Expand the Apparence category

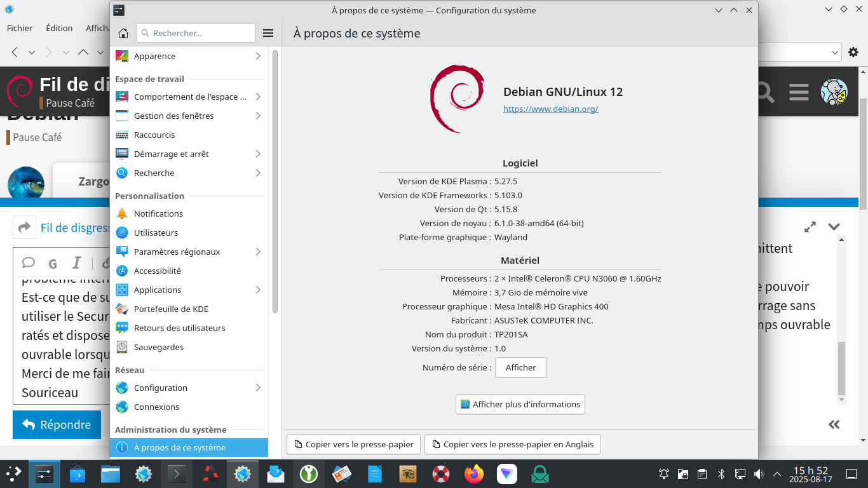[189, 56]
